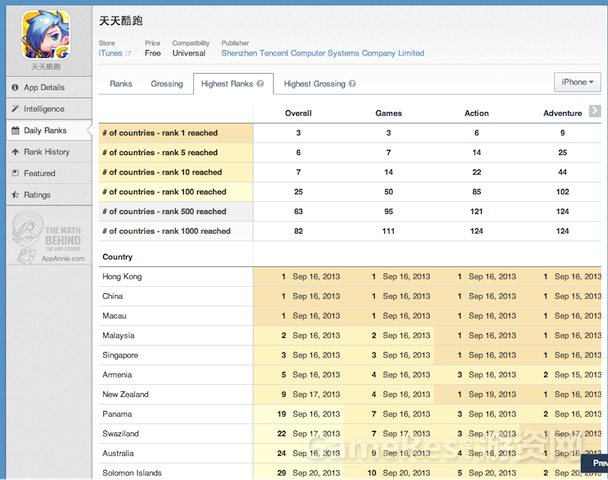Click external link icon beside iTunes
Screen dimensions: 608x480
click(x=128, y=54)
